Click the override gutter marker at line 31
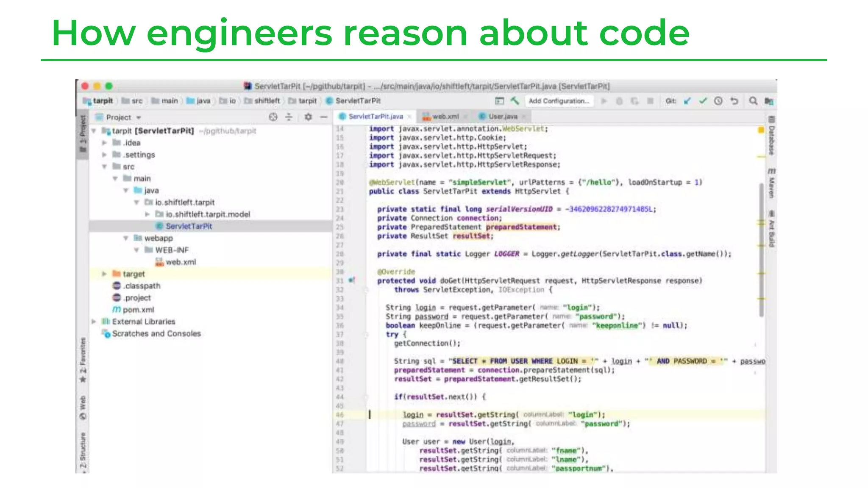 pos(352,280)
